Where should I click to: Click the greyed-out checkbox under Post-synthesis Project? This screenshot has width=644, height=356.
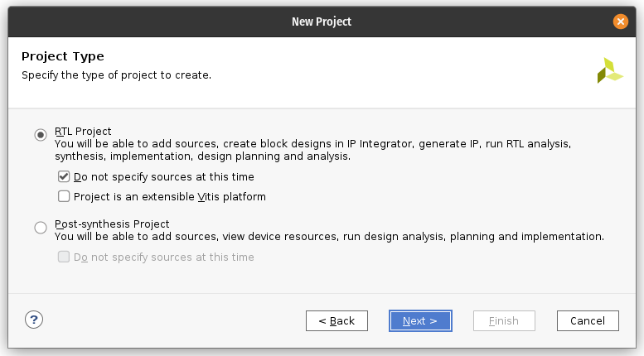tap(64, 257)
